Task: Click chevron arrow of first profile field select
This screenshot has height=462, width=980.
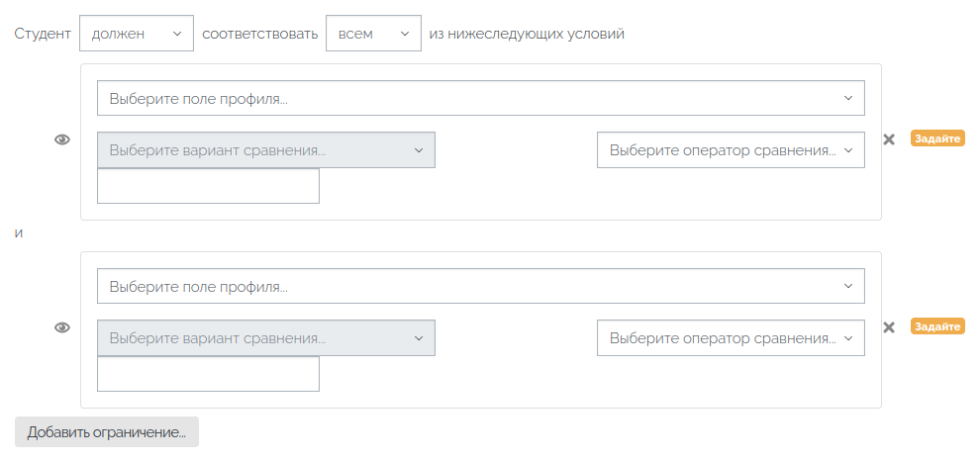Action: [848, 98]
